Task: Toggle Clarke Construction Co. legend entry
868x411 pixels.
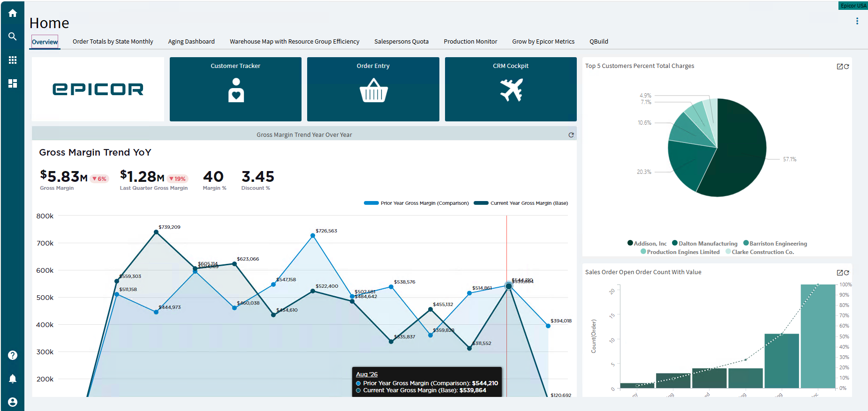Action: coord(760,252)
